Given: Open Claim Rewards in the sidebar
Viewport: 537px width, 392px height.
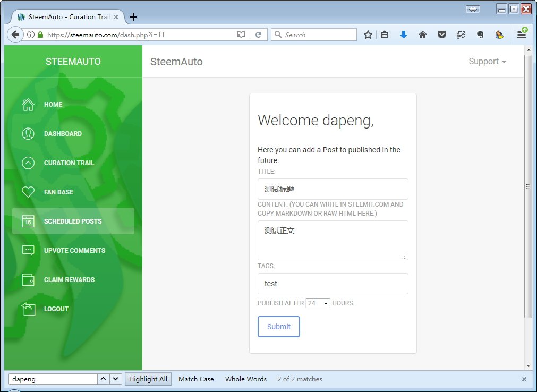Looking at the screenshot, I should (73, 280).
